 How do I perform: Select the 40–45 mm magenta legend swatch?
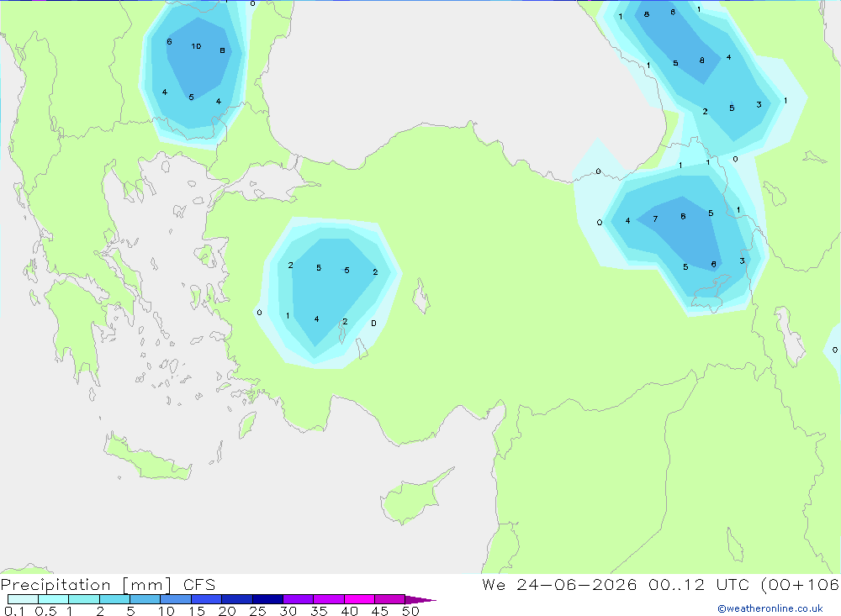[x=359, y=599]
